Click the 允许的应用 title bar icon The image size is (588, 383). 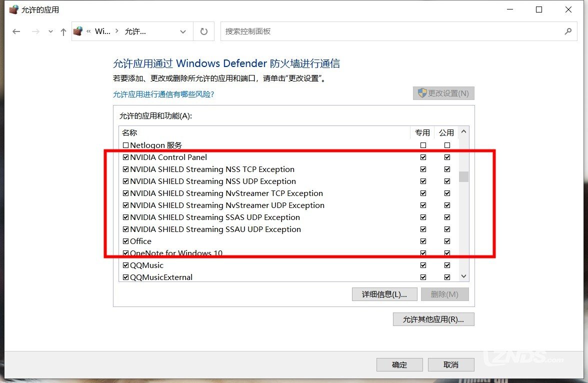click(x=14, y=9)
